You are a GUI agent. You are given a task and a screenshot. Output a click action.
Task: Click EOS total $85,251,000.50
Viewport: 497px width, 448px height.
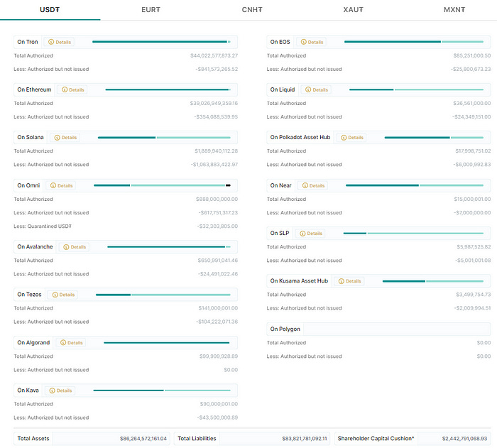tap(472, 56)
